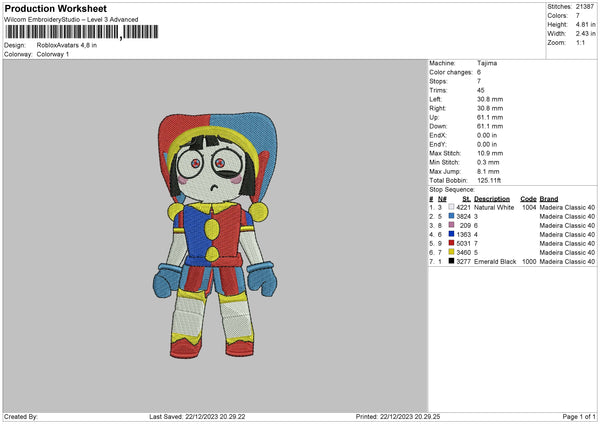Select the Natural White description in row 1

494,207
